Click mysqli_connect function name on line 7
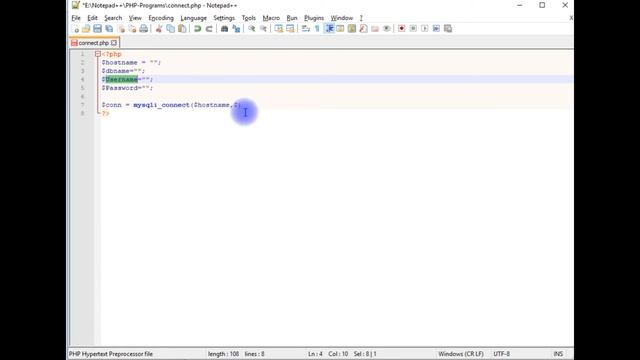The image size is (640, 360). (161, 105)
